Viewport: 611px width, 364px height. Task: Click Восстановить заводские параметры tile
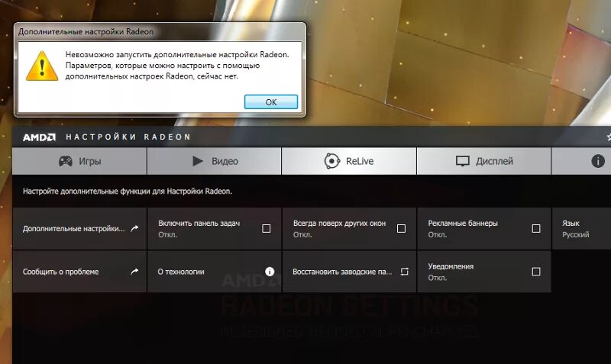click(349, 272)
